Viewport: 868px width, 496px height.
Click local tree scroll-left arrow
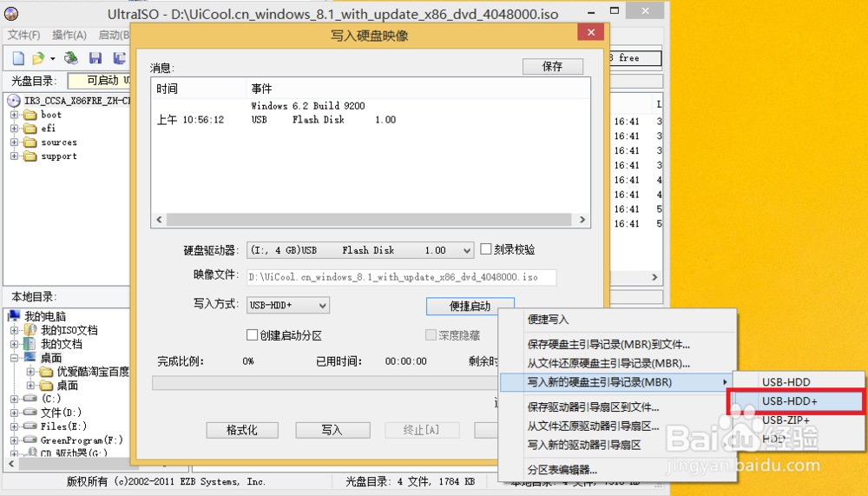11,464
